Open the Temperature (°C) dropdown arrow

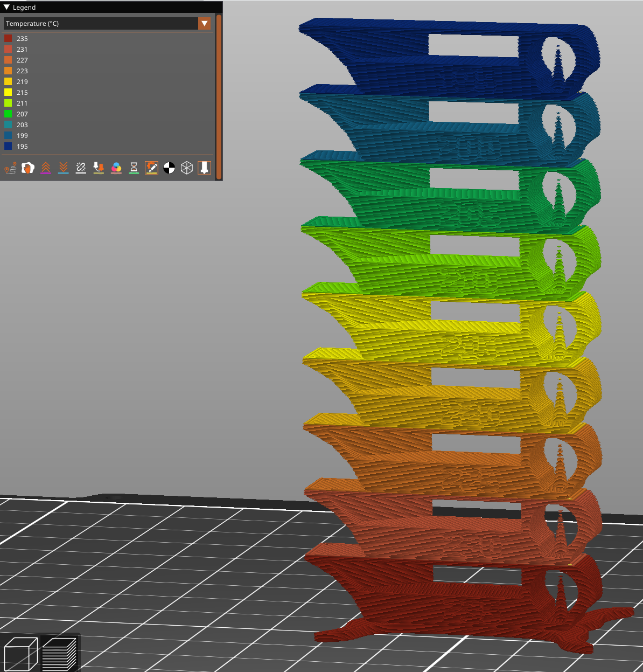click(x=204, y=24)
